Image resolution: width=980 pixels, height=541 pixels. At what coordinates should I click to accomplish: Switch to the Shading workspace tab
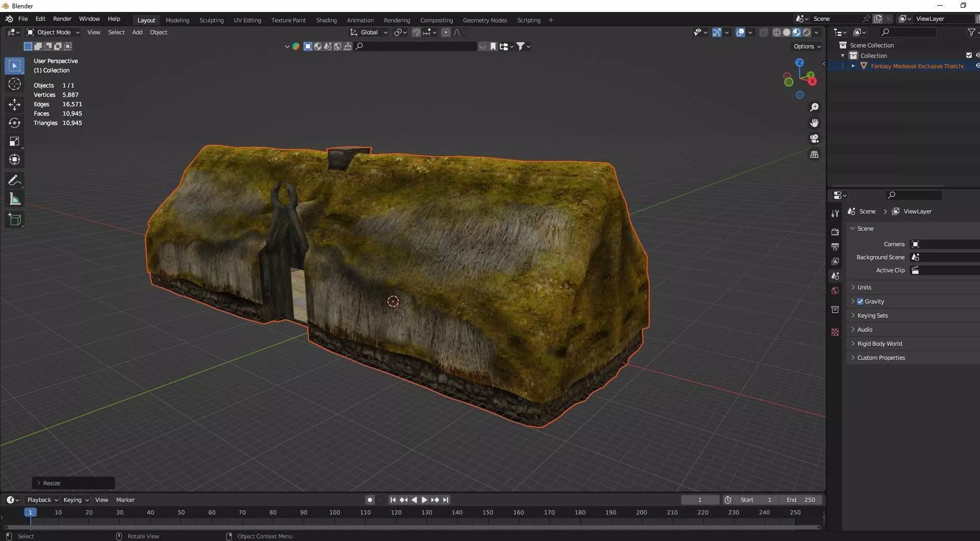coord(326,20)
